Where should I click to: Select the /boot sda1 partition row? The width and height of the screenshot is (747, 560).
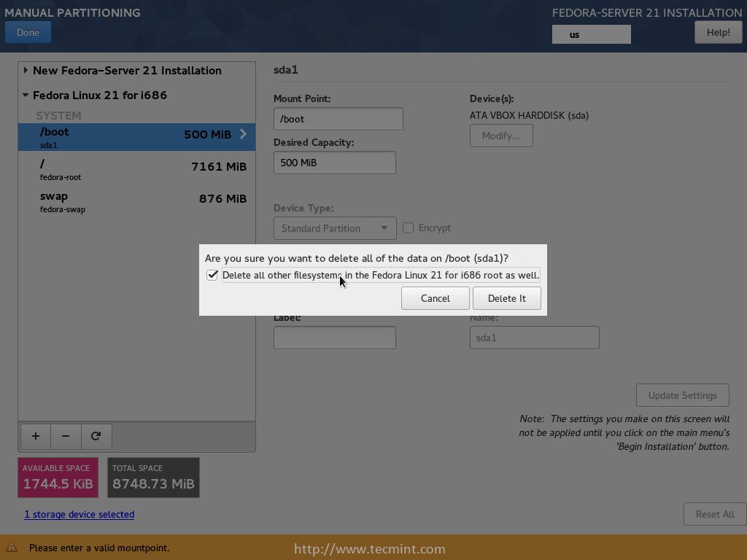click(136, 137)
